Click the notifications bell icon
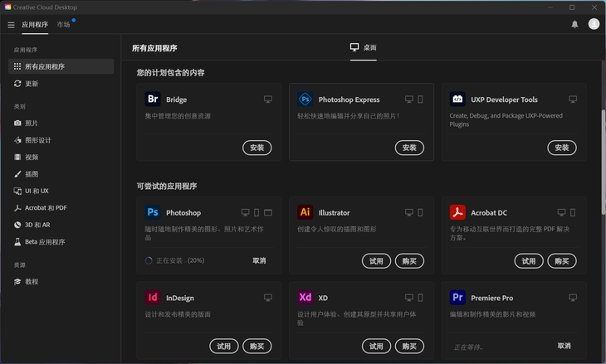The height and width of the screenshot is (364, 606). (x=574, y=25)
